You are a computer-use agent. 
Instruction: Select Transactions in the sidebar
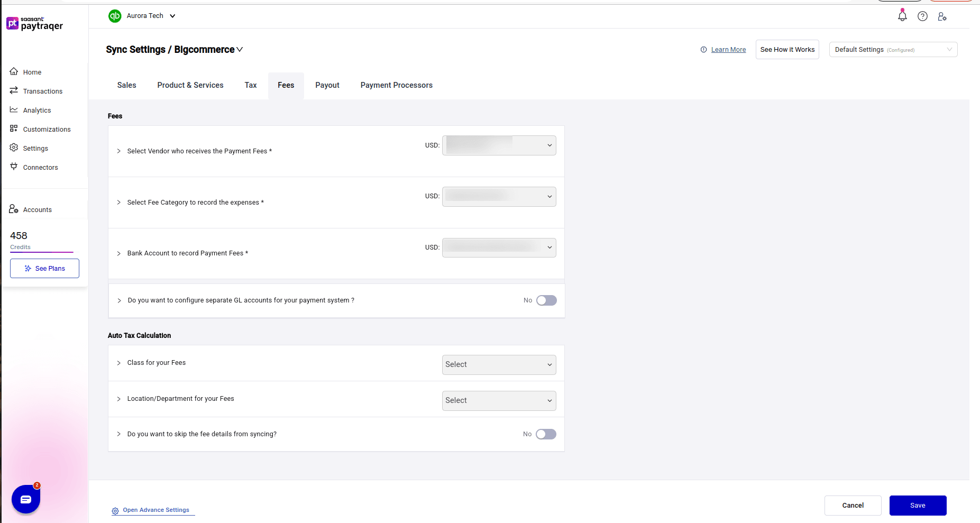[x=42, y=91]
